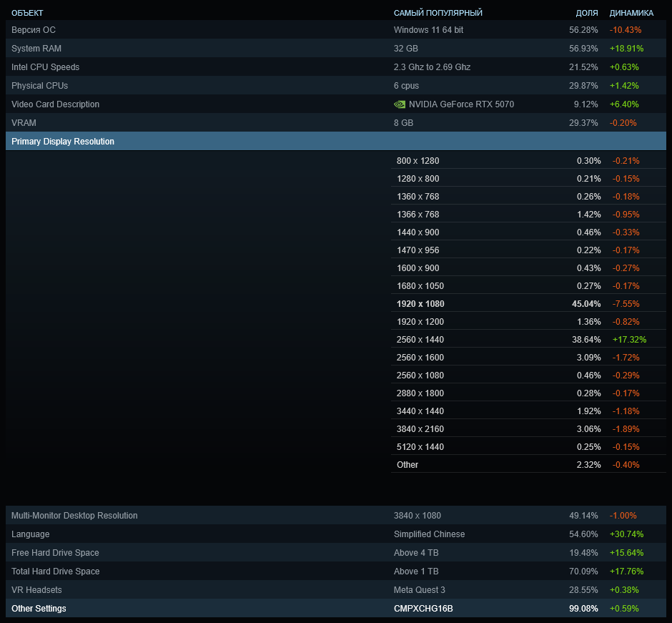
Task: Click the CMPXCHG16B value
Action: point(423,609)
